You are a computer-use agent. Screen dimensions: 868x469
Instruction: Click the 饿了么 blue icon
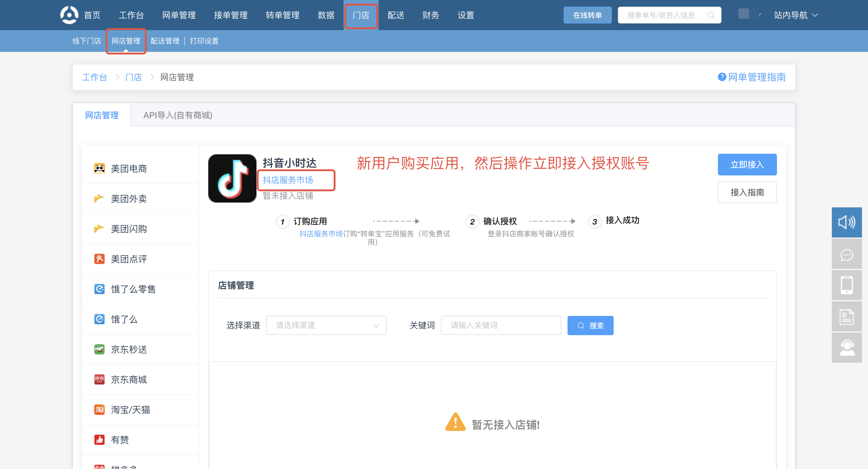pyautogui.click(x=99, y=319)
